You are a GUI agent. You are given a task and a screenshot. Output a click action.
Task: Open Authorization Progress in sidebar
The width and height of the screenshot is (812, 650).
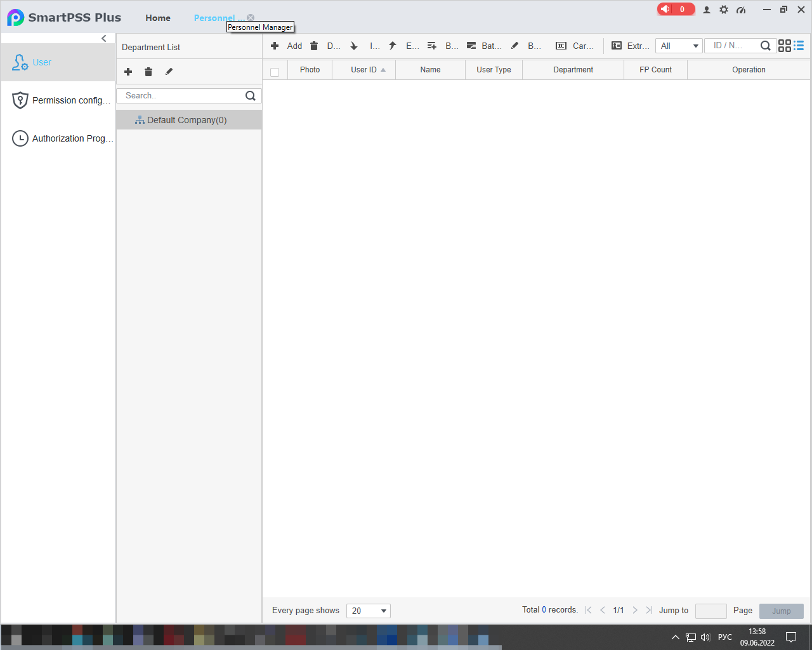tap(58, 138)
